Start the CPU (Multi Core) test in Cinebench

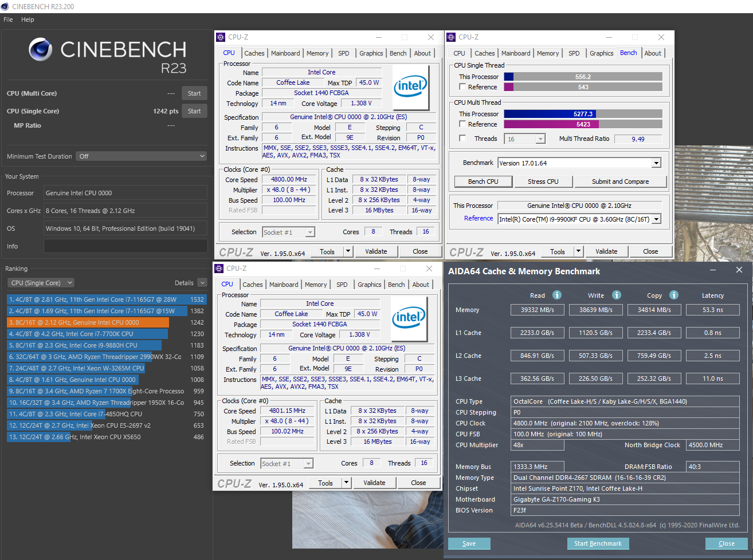pos(194,93)
